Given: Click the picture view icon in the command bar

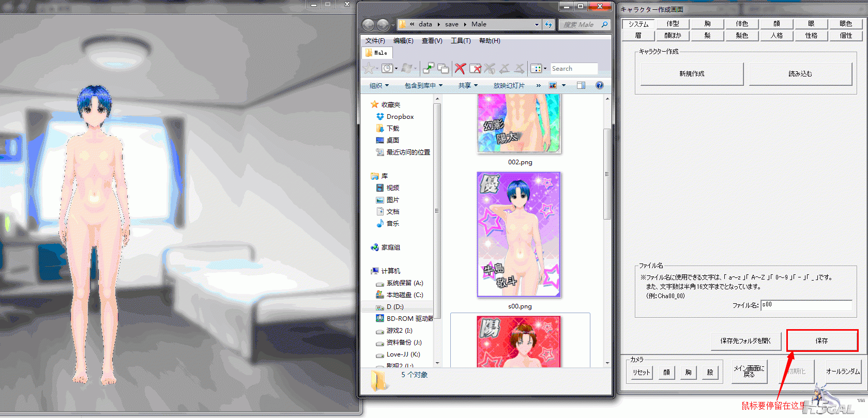Looking at the screenshot, I should tap(553, 85).
